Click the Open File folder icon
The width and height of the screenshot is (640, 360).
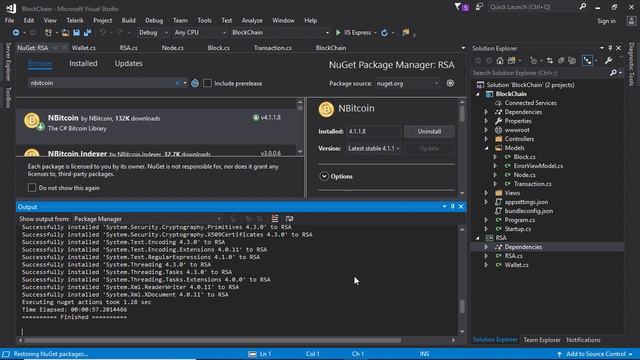65,33
